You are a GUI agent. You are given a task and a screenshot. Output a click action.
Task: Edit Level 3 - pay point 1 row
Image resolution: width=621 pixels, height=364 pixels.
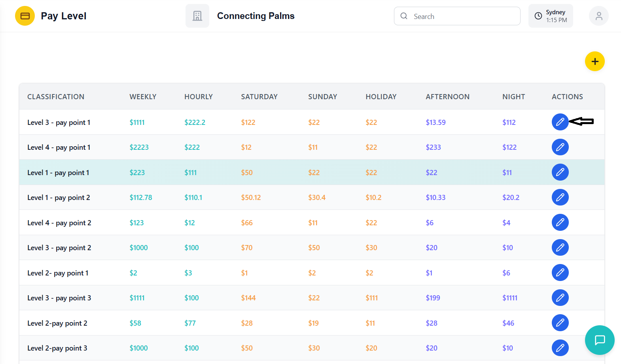coord(560,122)
